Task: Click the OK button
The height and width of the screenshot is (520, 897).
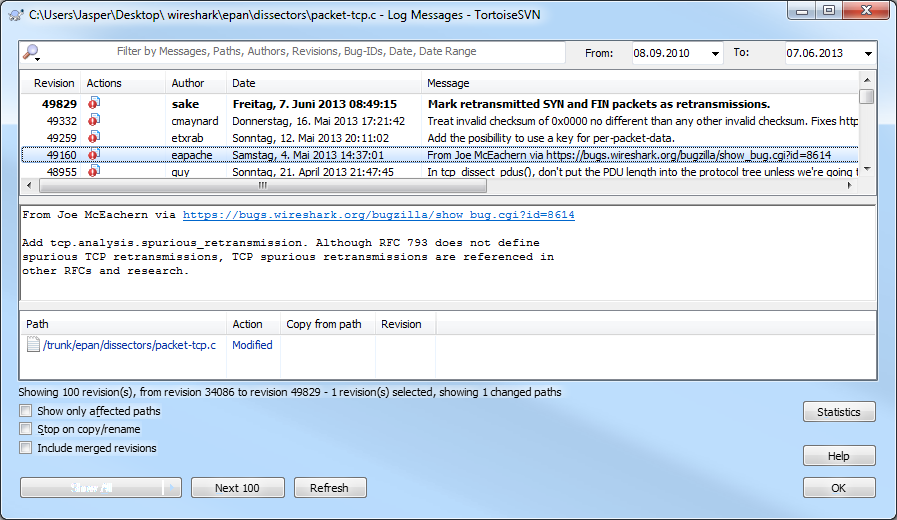Action: (839, 488)
